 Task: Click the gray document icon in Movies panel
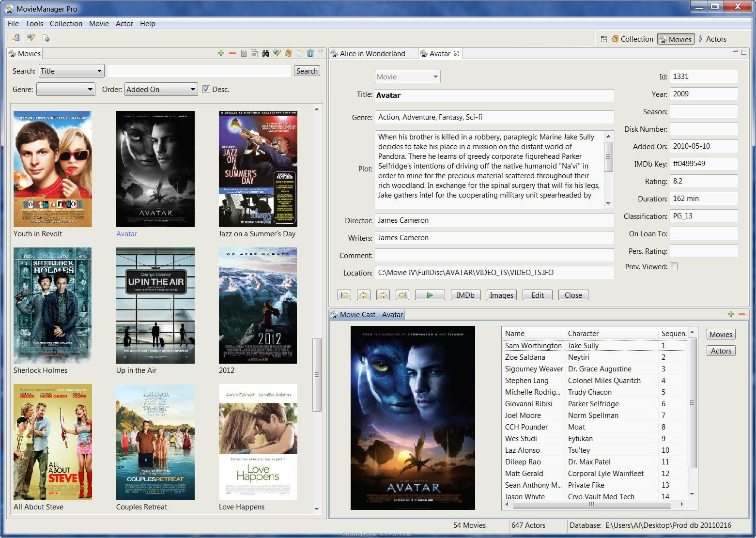coord(254,53)
